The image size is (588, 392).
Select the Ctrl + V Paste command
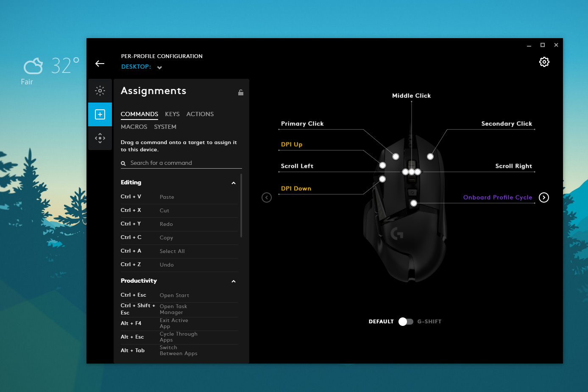(179, 197)
